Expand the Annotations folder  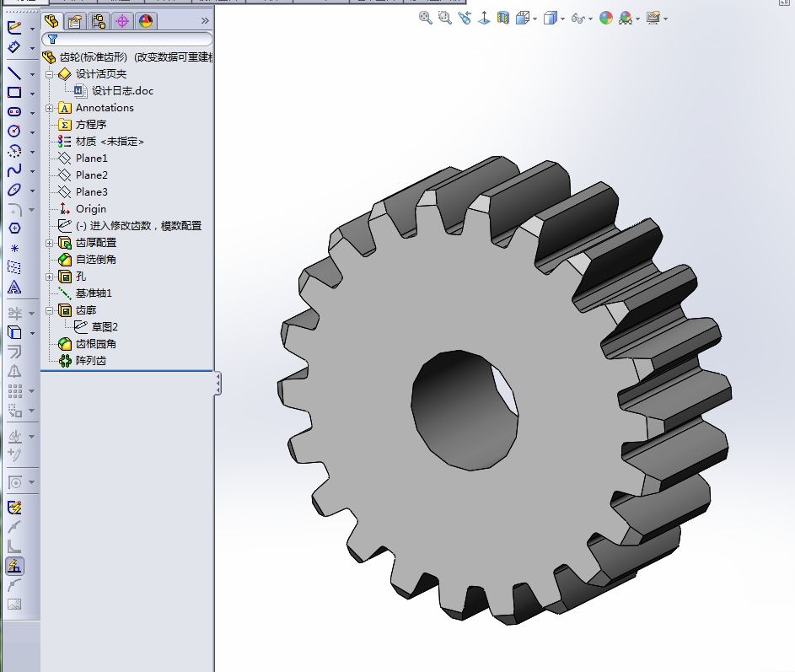(x=49, y=108)
